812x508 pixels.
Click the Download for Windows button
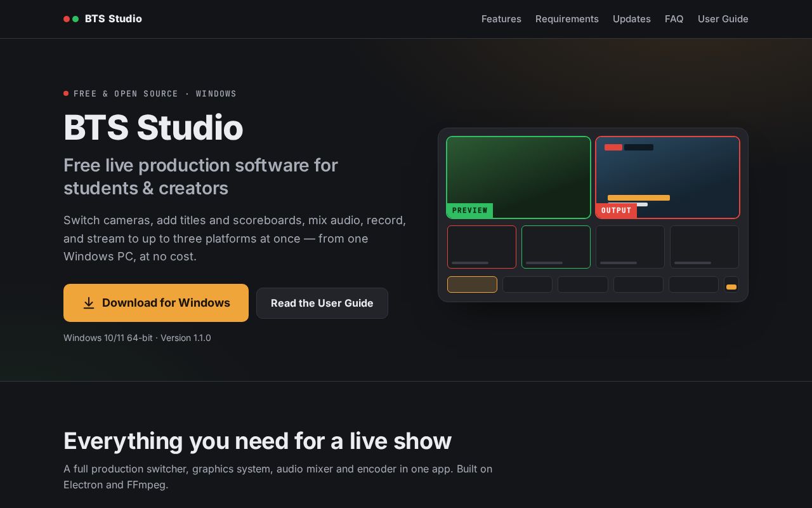pos(156,303)
